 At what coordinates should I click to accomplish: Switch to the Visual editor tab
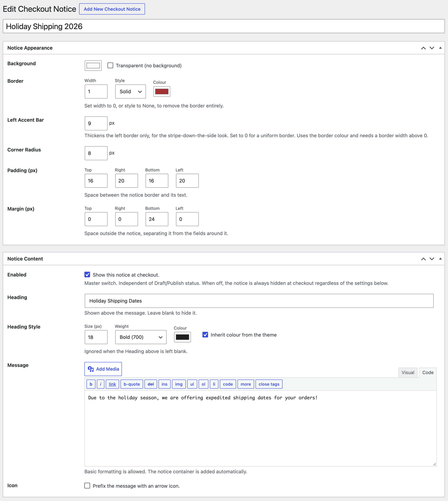point(408,373)
